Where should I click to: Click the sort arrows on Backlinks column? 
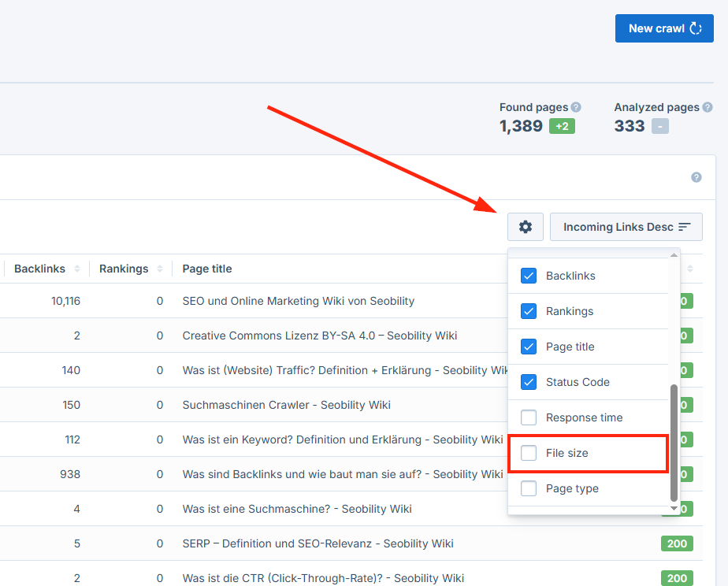tap(77, 269)
